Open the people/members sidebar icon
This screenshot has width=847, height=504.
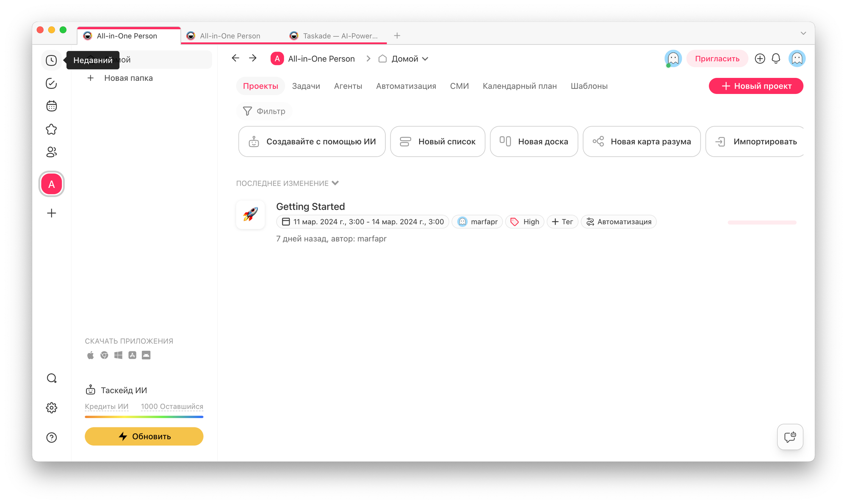tap(51, 152)
